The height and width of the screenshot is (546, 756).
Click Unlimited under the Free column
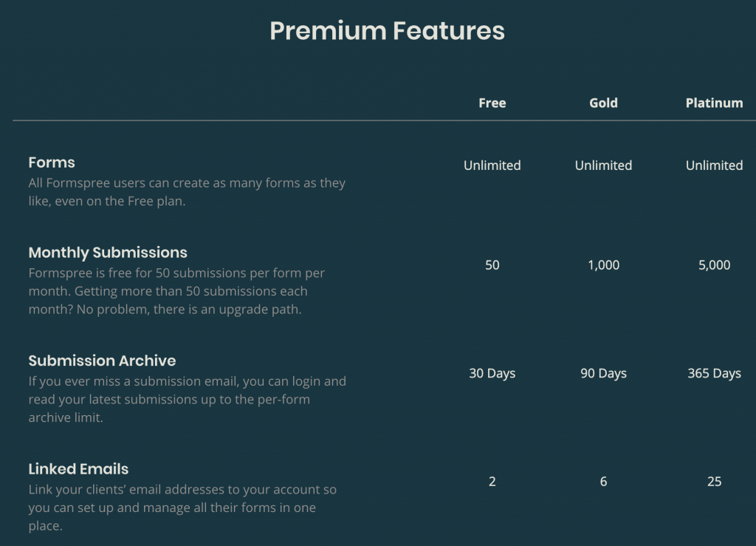tap(492, 165)
